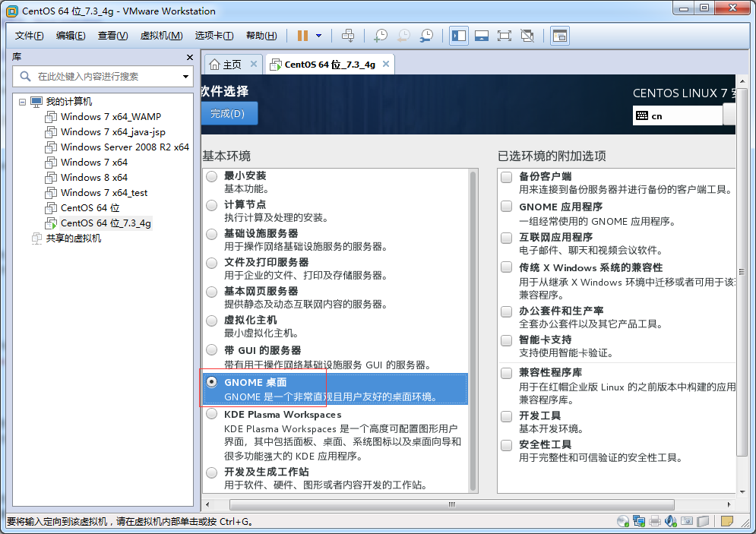Screen dimensions: 756x534
Task: Toggle the thumbnail bar view icon
Action: 481,36
